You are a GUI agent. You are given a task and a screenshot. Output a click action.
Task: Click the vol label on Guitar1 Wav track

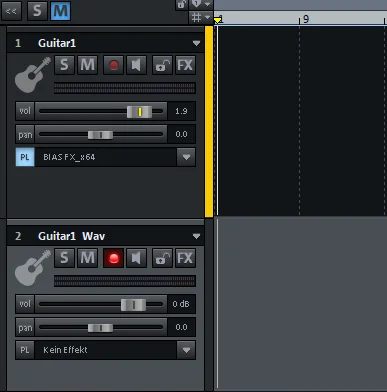coord(25,304)
